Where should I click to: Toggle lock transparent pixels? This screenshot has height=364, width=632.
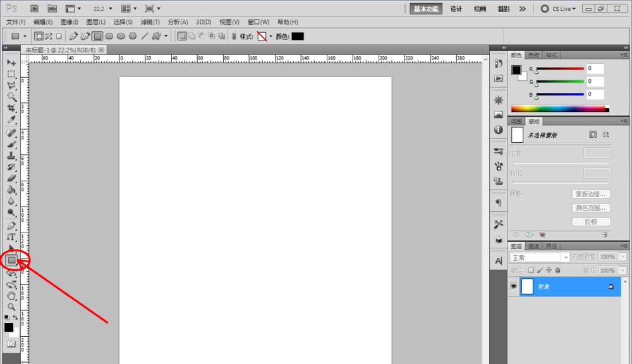531,270
